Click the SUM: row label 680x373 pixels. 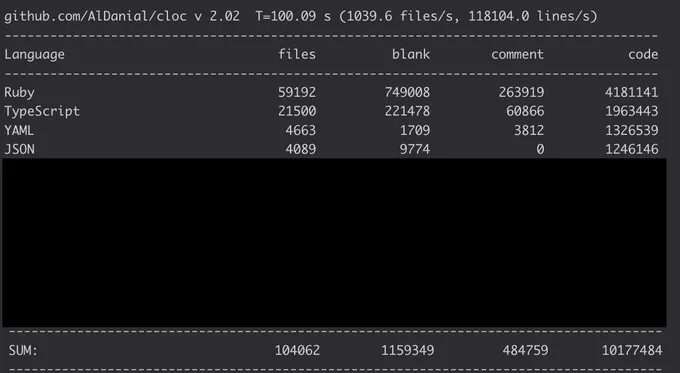pyautogui.click(x=23, y=350)
